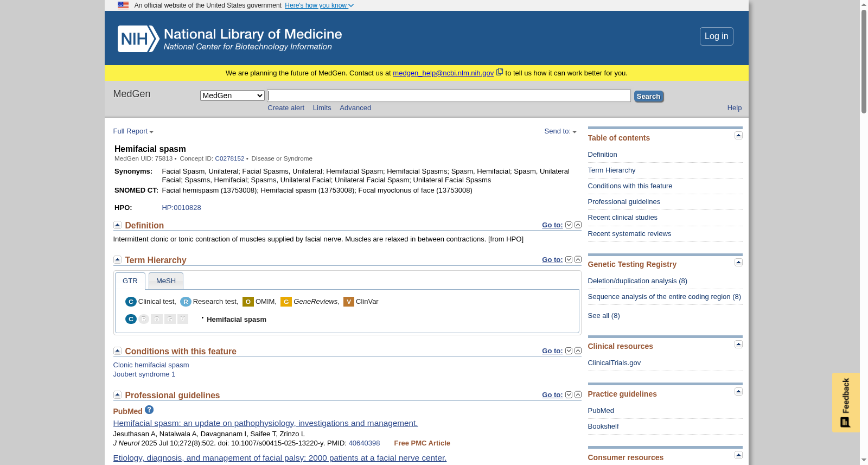Open Concept ID C0278152 link
The image size is (868, 465).
point(229,158)
